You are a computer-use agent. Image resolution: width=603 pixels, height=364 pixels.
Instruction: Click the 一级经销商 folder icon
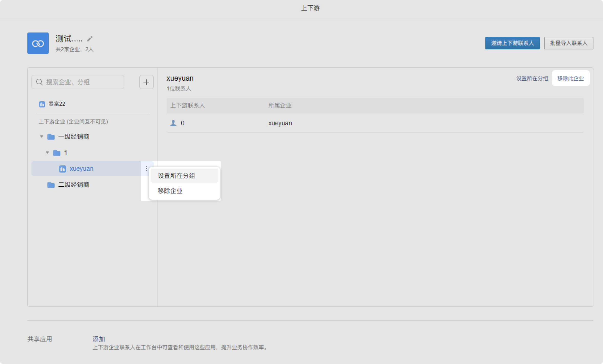[51, 137]
